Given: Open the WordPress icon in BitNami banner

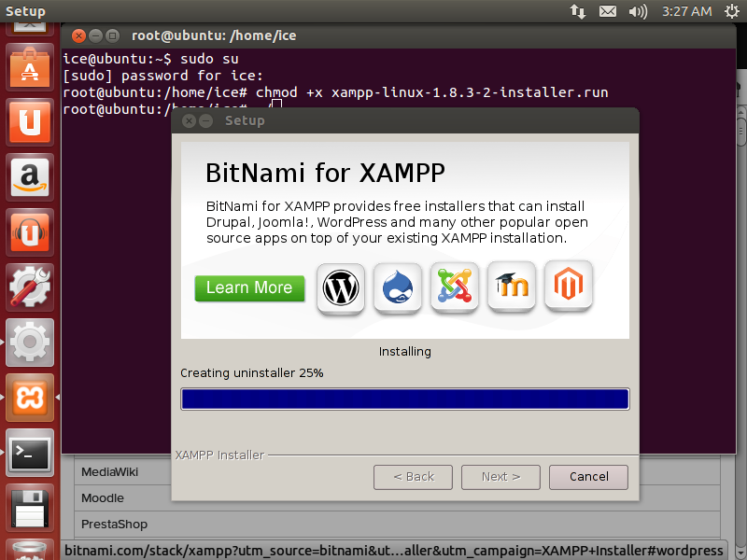Looking at the screenshot, I should pos(341,288).
